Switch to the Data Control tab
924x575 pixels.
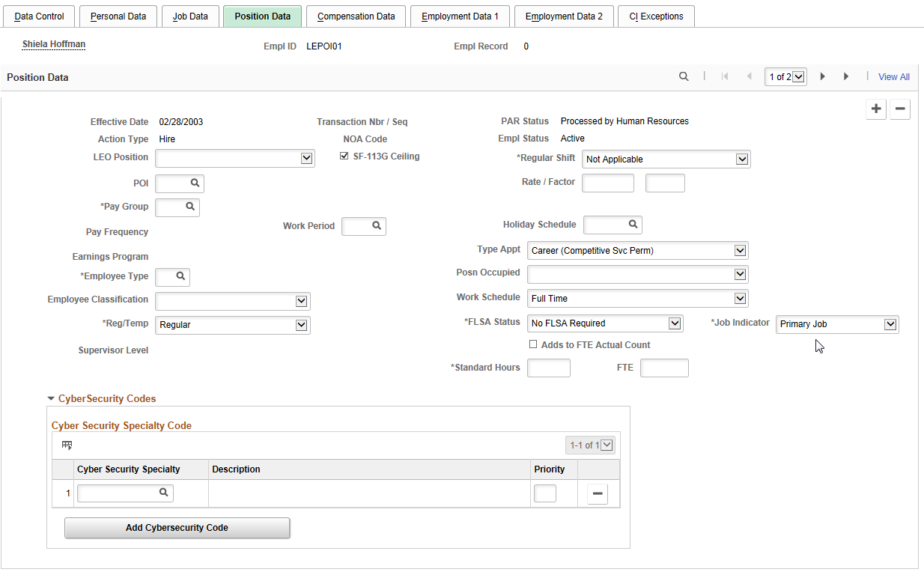[40, 16]
